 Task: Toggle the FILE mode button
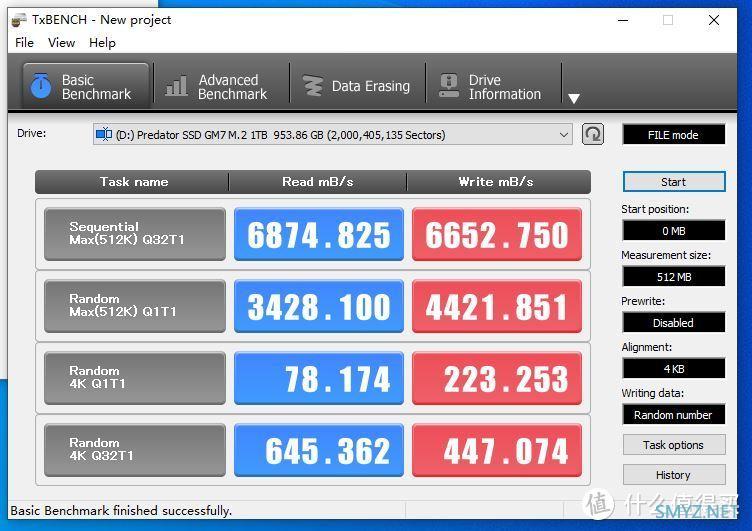(673, 135)
